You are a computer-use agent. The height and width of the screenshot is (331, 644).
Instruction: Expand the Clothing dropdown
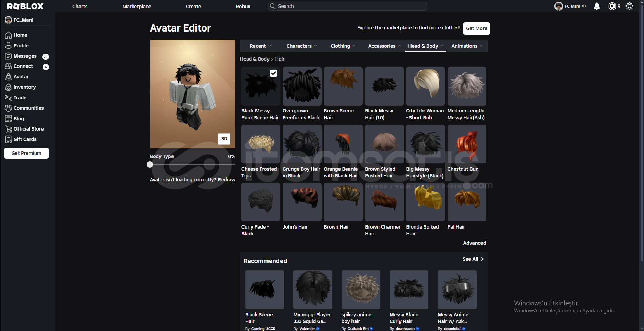point(343,46)
